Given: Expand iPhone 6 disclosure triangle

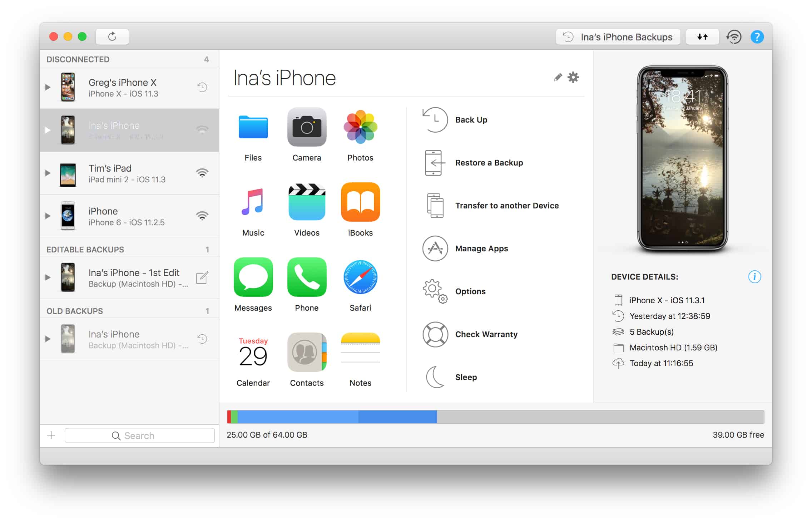Looking at the screenshot, I should point(48,216).
